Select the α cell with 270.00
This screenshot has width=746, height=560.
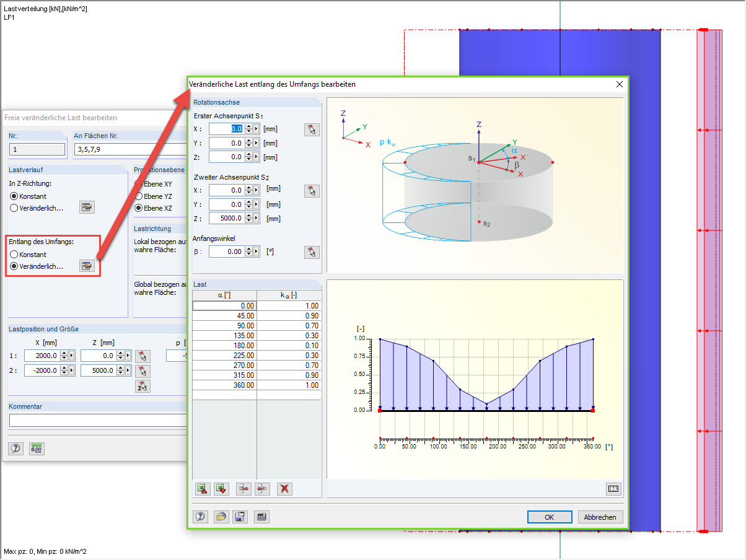224,365
